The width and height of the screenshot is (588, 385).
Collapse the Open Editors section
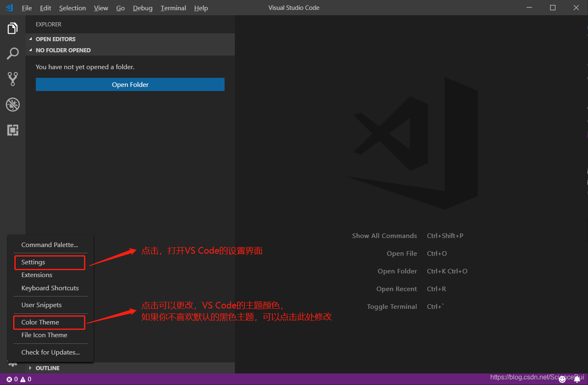coord(130,39)
